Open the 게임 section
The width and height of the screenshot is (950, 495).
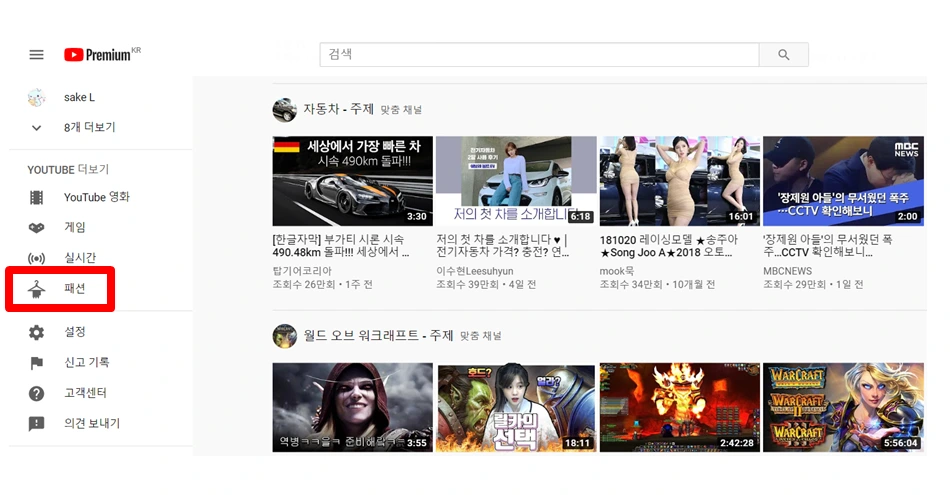click(75, 227)
